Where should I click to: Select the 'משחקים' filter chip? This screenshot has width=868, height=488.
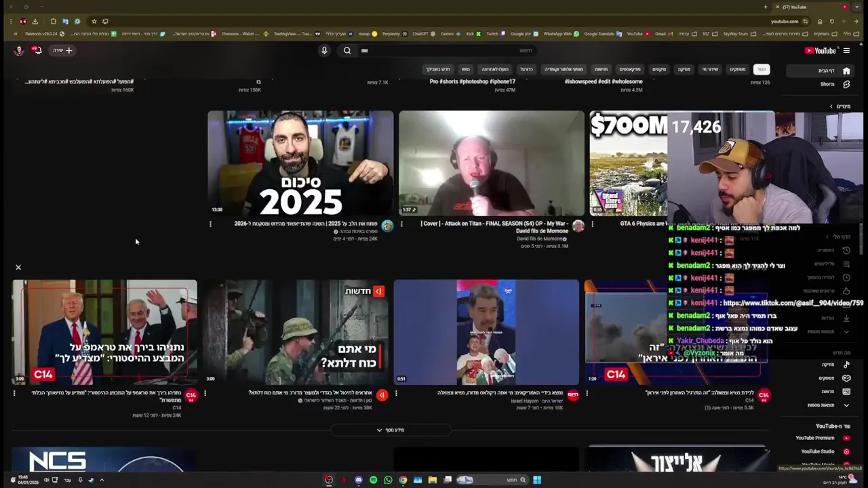click(x=737, y=69)
